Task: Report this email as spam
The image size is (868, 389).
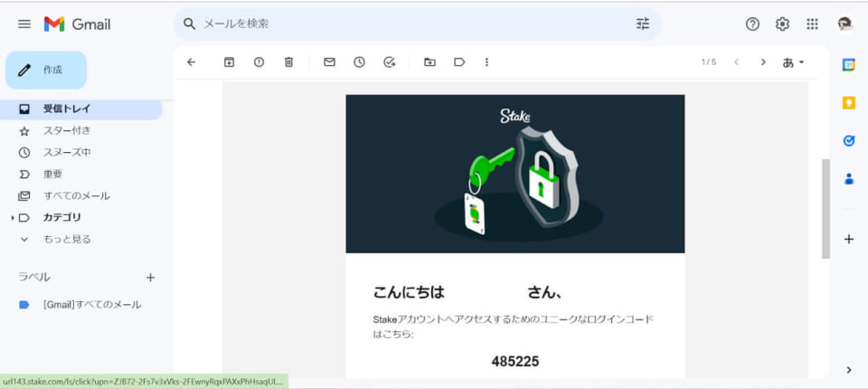Action: click(x=259, y=62)
